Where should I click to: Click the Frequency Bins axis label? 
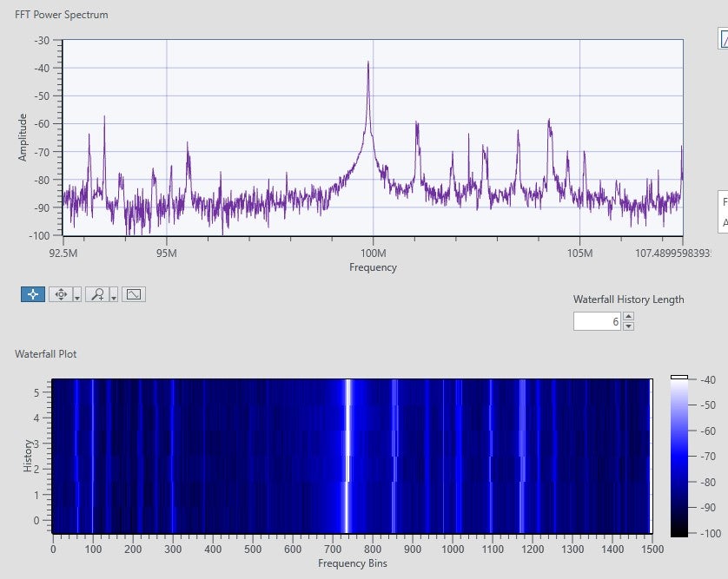(354, 563)
